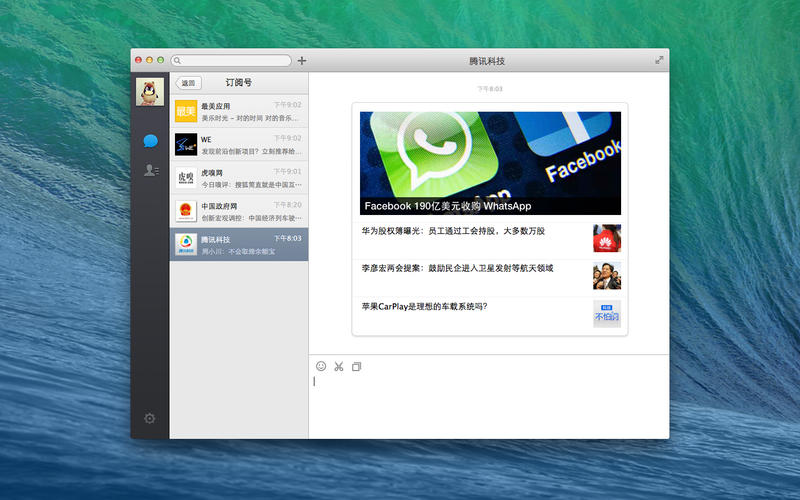The width and height of the screenshot is (800, 500).
Task: Click the plus icon beside the search field
Action: point(302,61)
